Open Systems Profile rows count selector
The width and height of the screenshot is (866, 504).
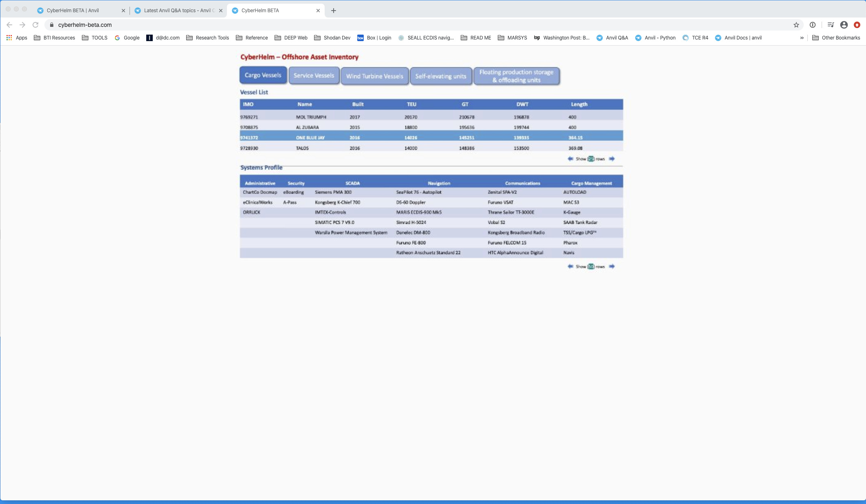[591, 267]
